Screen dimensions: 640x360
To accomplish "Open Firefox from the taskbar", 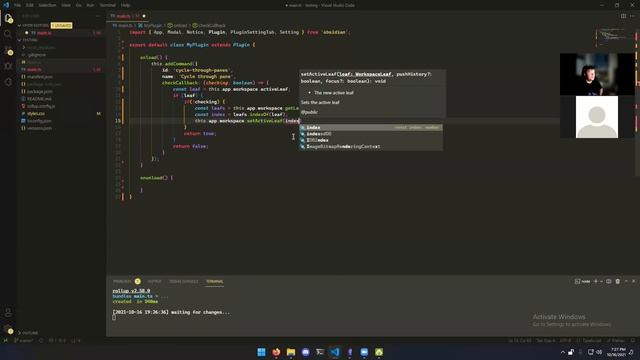I will [x=276, y=352].
